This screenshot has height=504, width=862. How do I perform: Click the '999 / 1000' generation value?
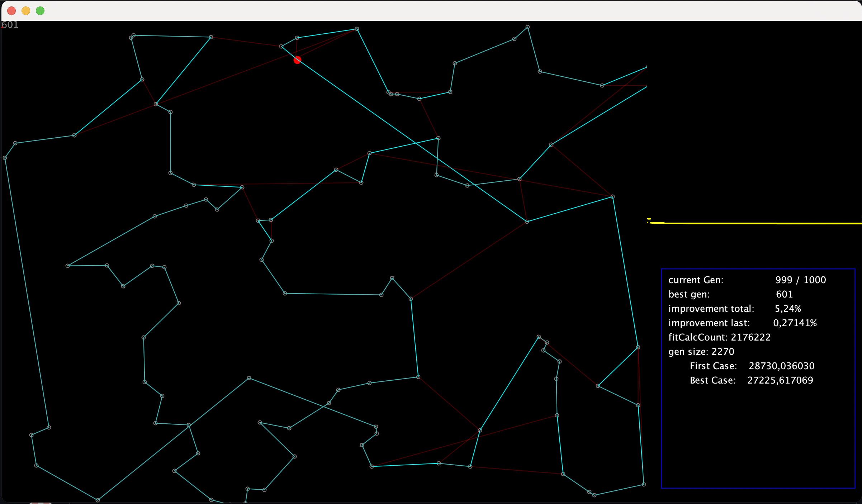pyautogui.click(x=800, y=280)
